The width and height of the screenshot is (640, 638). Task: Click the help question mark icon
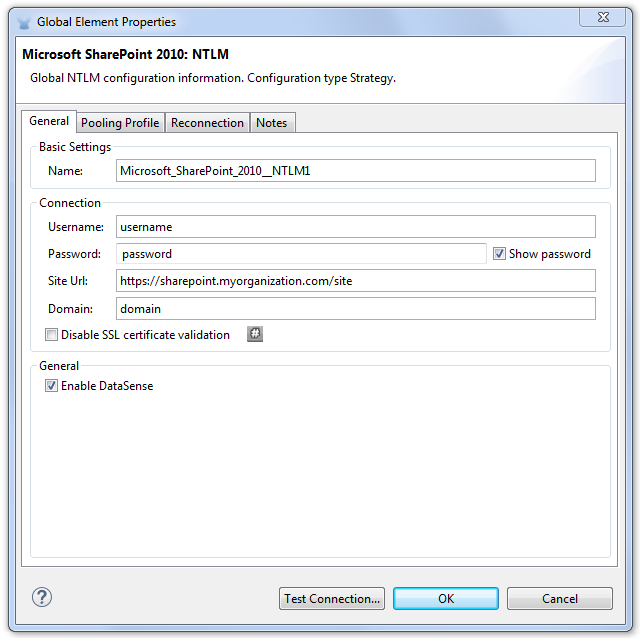[42, 597]
